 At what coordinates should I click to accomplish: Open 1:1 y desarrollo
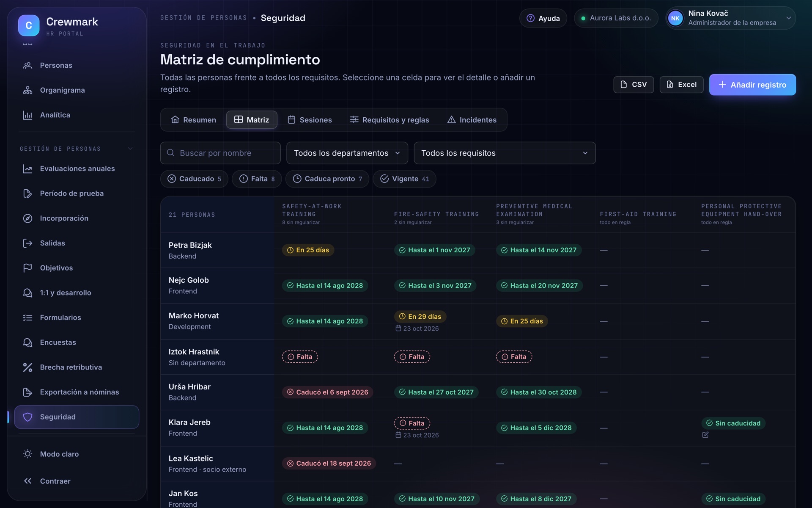77,293
